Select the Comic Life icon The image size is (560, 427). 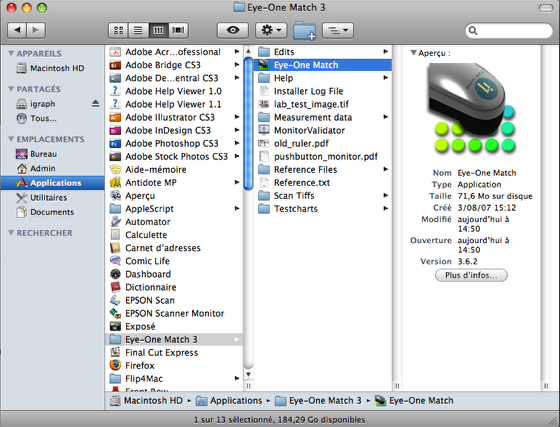coord(115,261)
